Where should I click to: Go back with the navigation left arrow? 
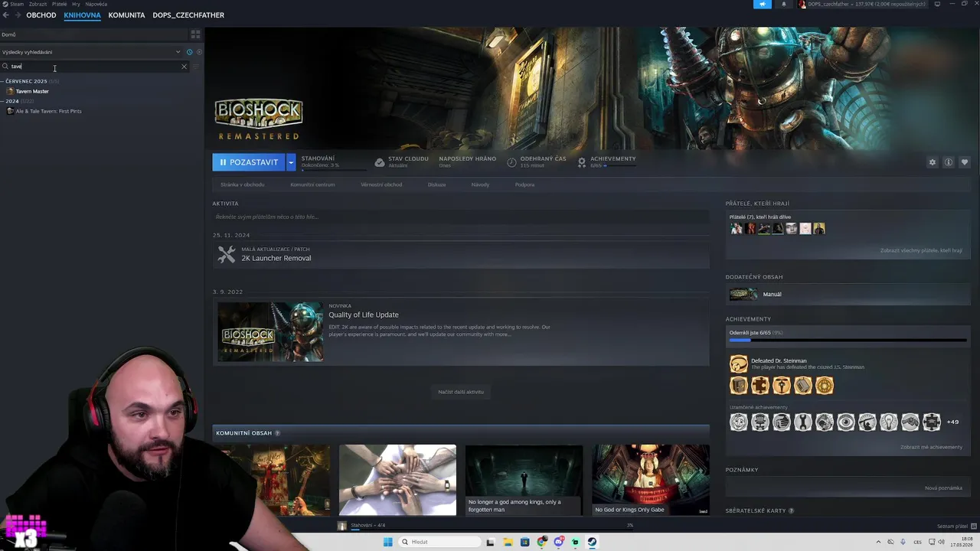6,15
